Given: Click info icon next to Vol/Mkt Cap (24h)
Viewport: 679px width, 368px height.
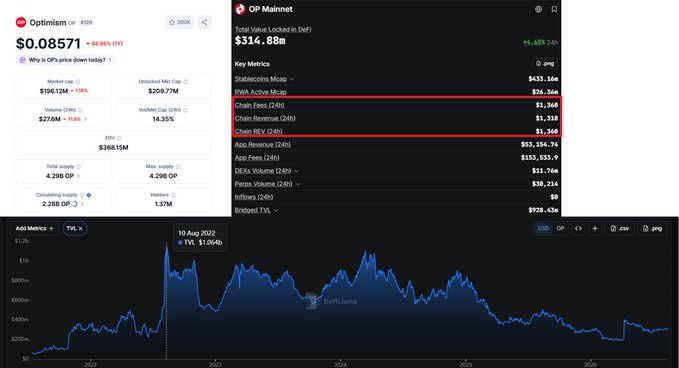Looking at the screenshot, I should [185, 110].
